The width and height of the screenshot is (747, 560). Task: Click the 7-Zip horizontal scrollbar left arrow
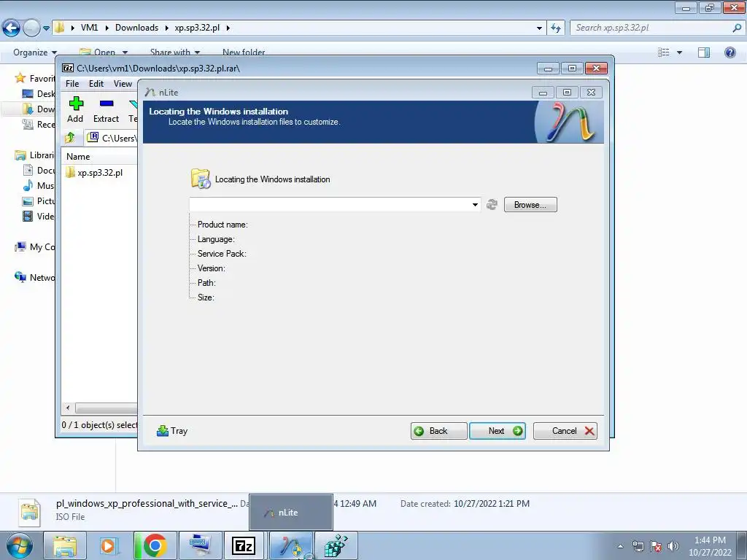pyautogui.click(x=68, y=408)
